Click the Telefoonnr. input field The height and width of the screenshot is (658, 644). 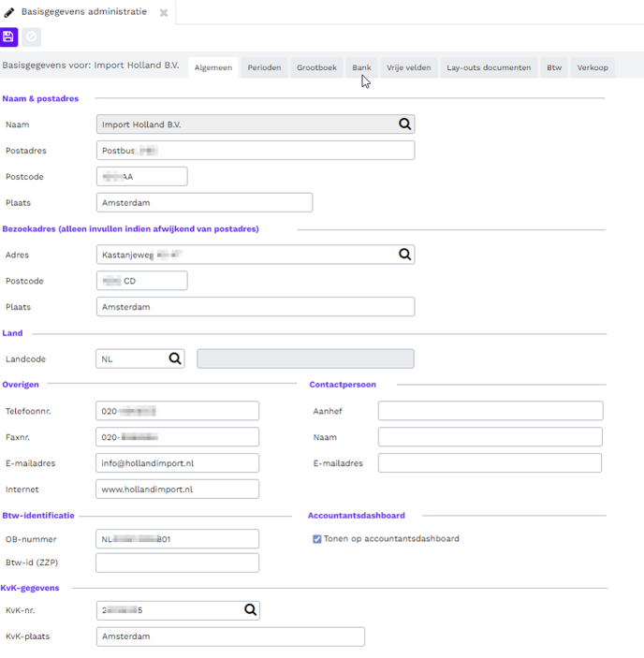coord(177,411)
